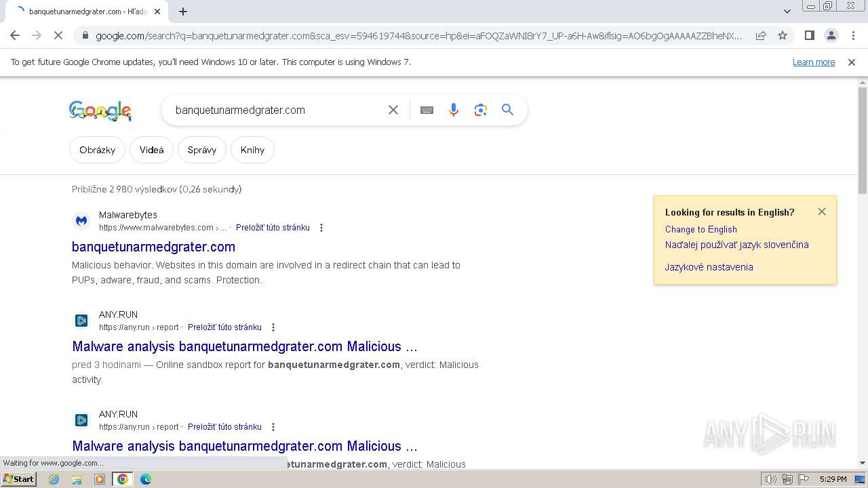Close the English results prompt

click(x=822, y=211)
